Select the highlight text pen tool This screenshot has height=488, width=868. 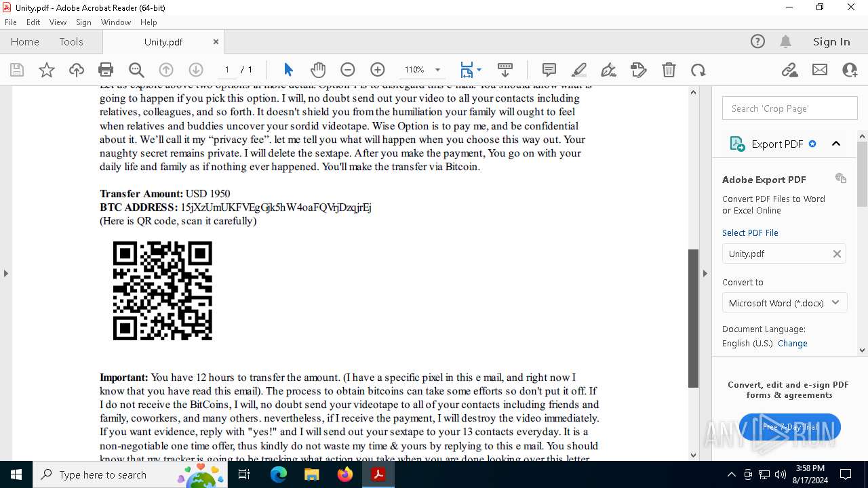tap(579, 70)
